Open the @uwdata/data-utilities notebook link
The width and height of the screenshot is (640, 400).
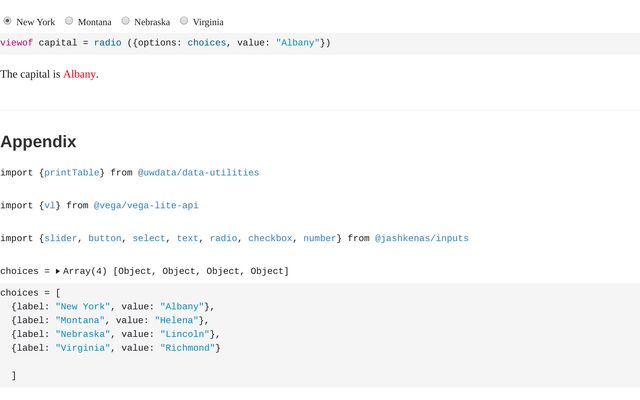[x=198, y=173]
